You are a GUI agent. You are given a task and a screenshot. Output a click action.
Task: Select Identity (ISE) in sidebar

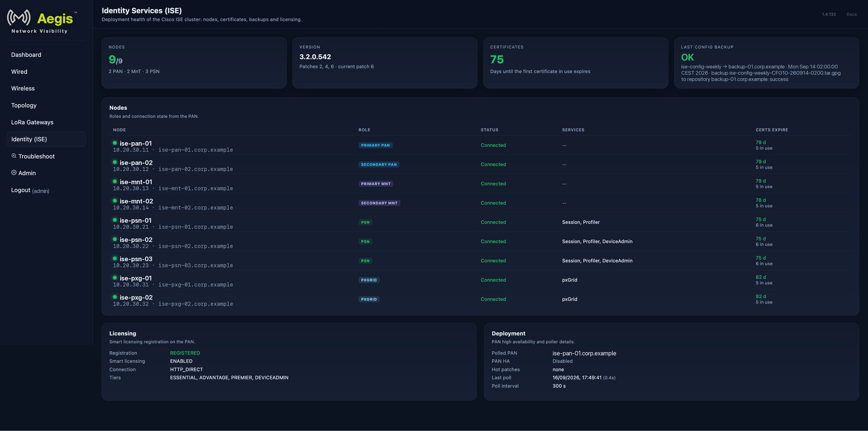pos(46,139)
